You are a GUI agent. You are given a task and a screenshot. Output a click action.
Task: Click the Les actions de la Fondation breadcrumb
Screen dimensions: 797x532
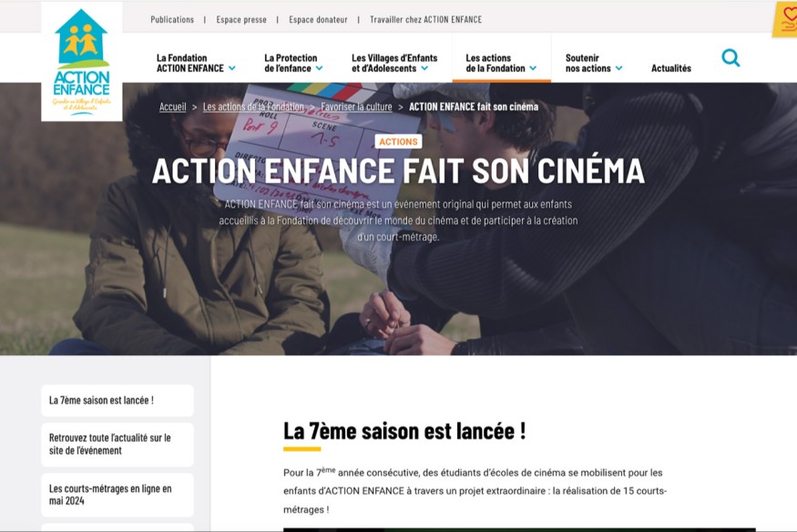[253, 107]
